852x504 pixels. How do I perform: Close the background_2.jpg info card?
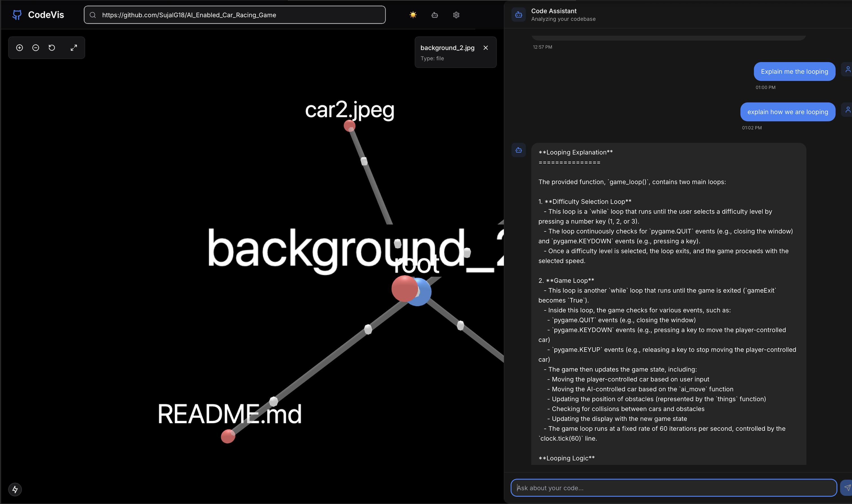pyautogui.click(x=486, y=48)
